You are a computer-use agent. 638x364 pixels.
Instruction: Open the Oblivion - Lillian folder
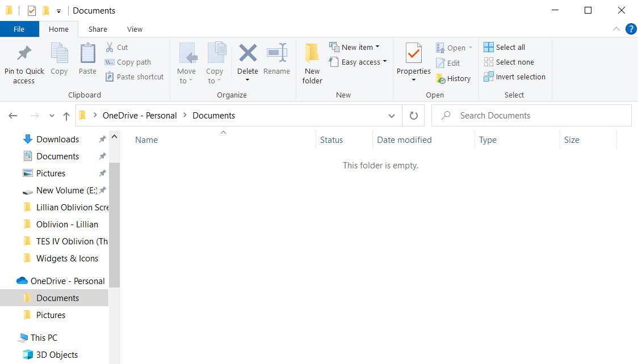pyautogui.click(x=61, y=225)
